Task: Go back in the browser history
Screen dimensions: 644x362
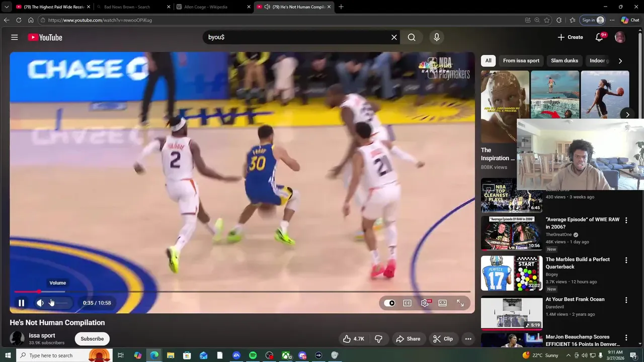Action: (x=6, y=20)
